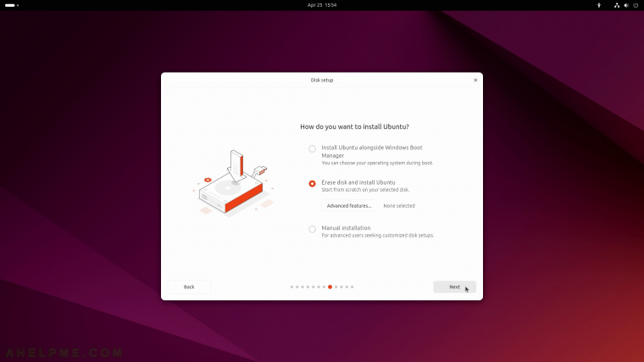644x362 pixels.
Task: Click the Disk setup title bar
Action: tap(322, 81)
